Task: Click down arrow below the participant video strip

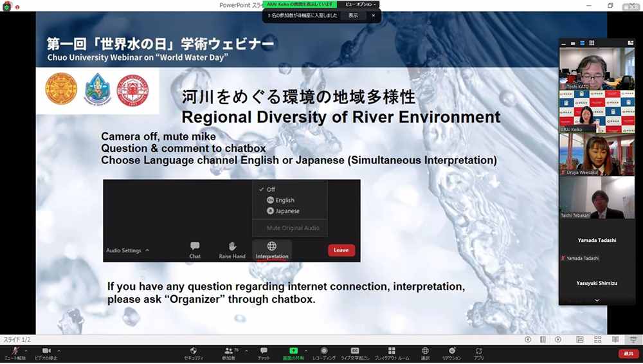Action: [x=597, y=300]
